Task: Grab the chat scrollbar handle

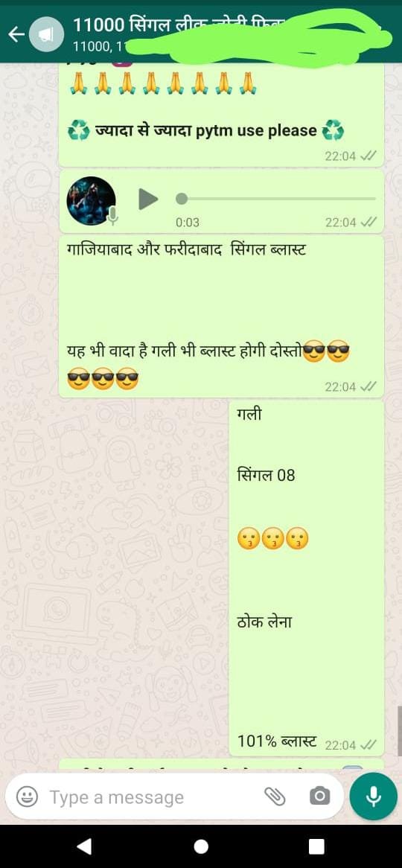Action: click(399, 731)
